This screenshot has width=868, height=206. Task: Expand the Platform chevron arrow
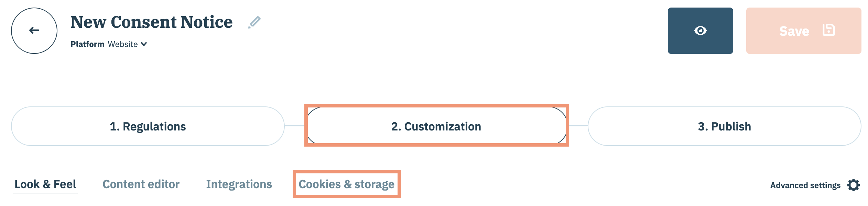pos(144,44)
